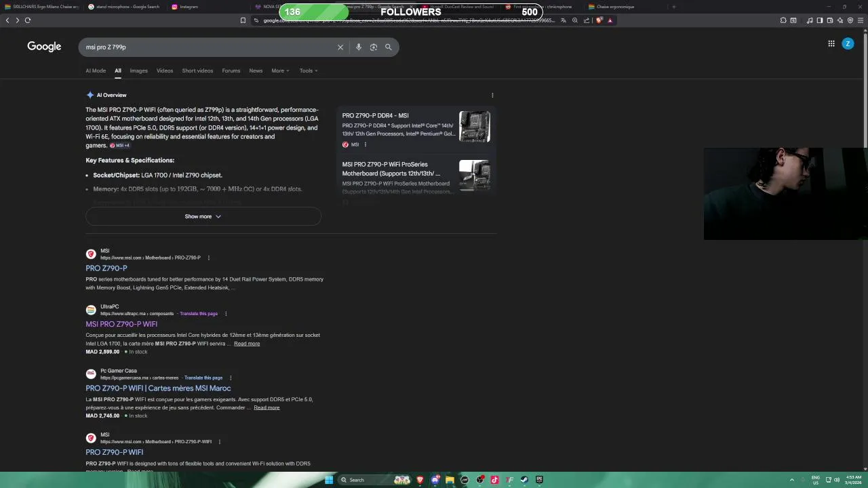Click the Google logo
The height and width of the screenshot is (488, 868).
pyautogui.click(x=44, y=47)
